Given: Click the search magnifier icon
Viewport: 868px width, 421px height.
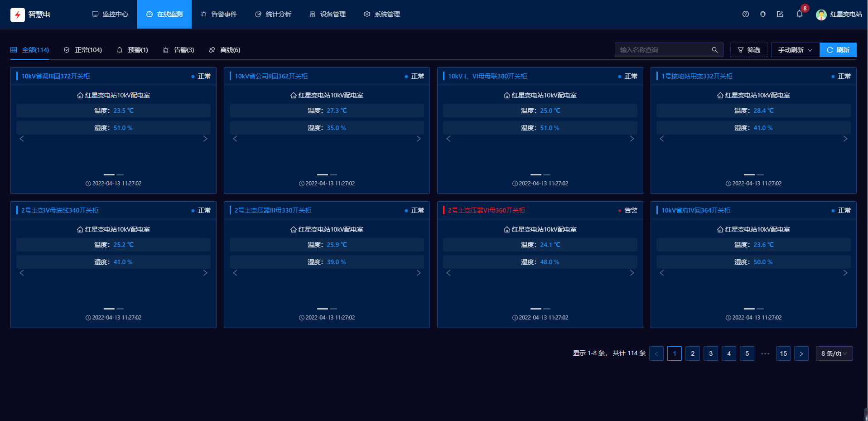Looking at the screenshot, I should tap(714, 50).
